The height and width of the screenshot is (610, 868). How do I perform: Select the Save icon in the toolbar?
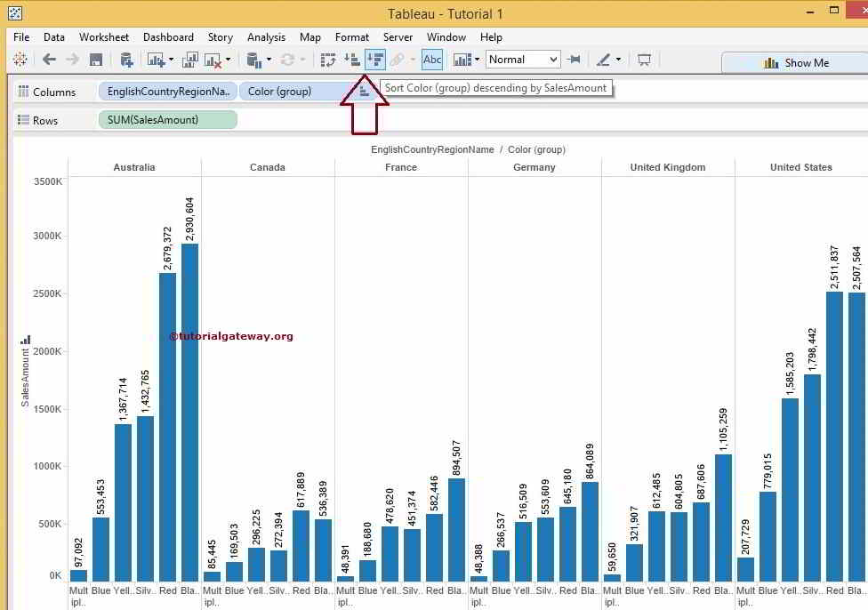point(98,59)
